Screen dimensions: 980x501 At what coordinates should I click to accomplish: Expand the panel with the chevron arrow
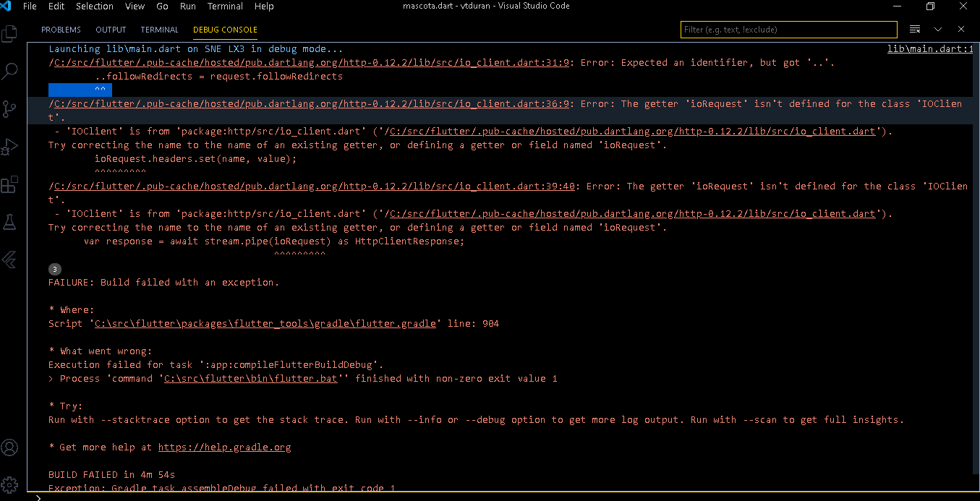click(x=937, y=29)
